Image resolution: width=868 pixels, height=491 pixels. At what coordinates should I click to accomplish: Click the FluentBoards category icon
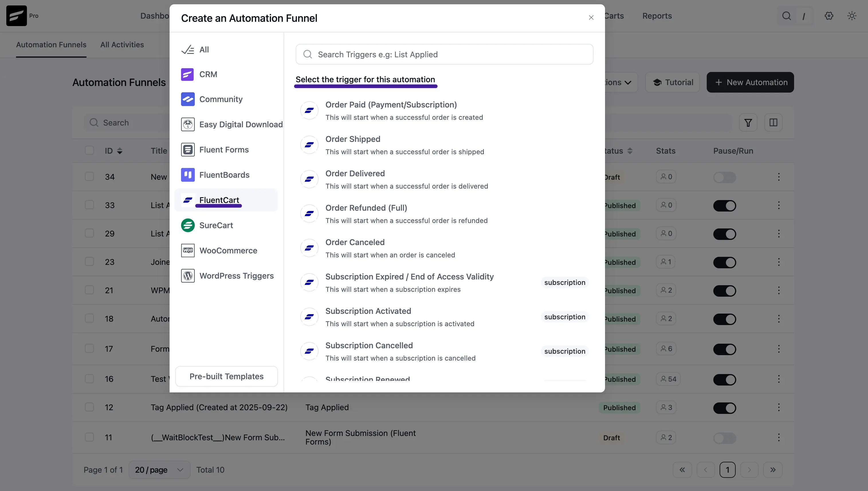[x=188, y=175]
